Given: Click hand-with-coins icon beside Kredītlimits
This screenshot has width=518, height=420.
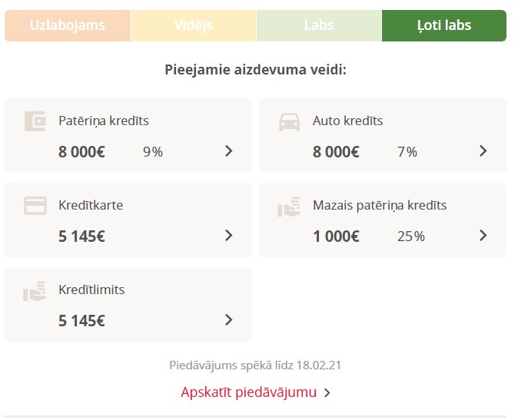Looking at the screenshot, I should 35,291.
